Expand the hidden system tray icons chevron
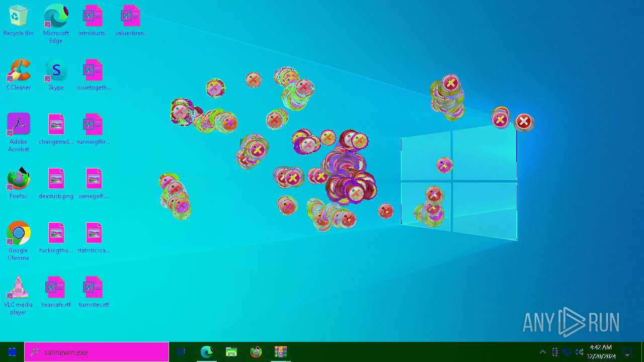644x362 pixels. click(x=542, y=352)
